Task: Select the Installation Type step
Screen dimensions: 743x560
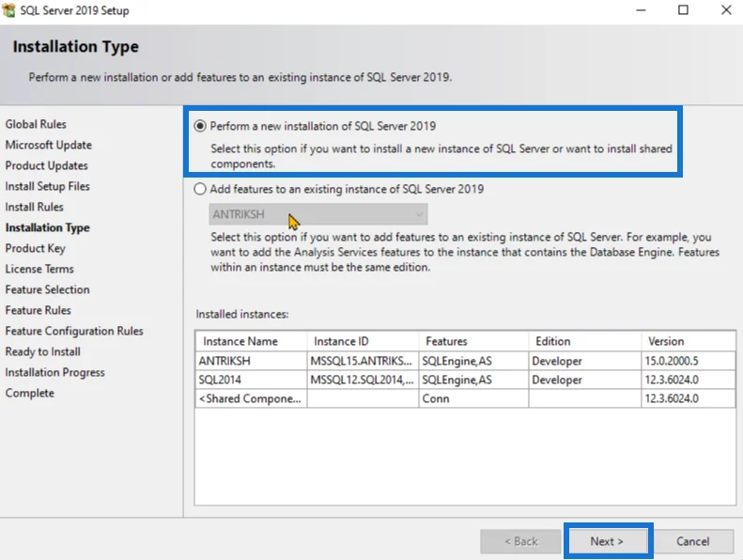Action: tap(47, 228)
